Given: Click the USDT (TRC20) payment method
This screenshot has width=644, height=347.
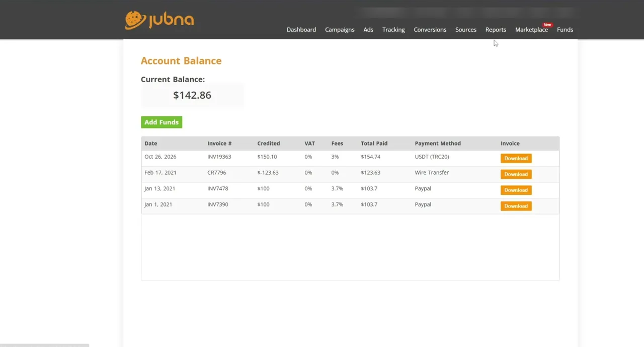Looking at the screenshot, I should point(432,157).
